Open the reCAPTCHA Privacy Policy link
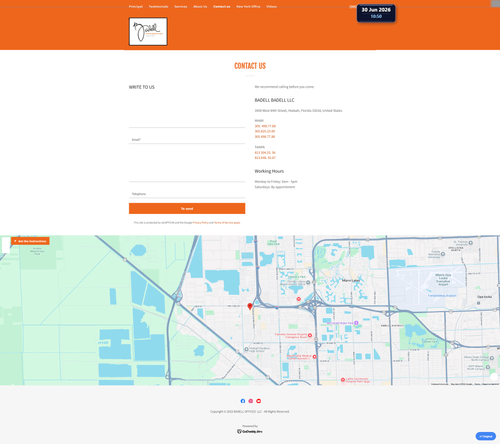Viewport: 500px width, 444px height. (201, 223)
